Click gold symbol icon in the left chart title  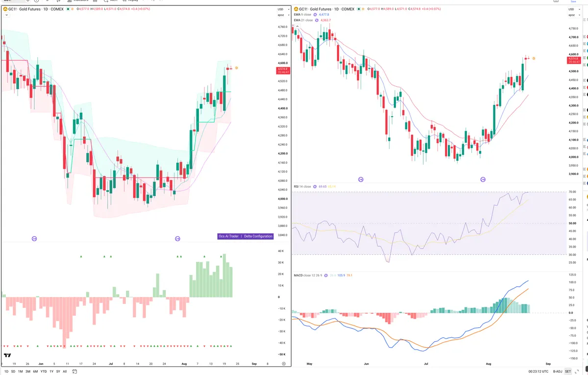[x=4, y=9]
